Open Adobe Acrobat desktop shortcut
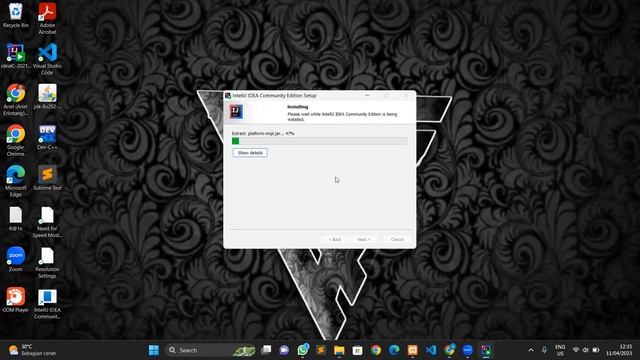Image resolution: width=640 pixels, height=360 pixels. click(47, 18)
